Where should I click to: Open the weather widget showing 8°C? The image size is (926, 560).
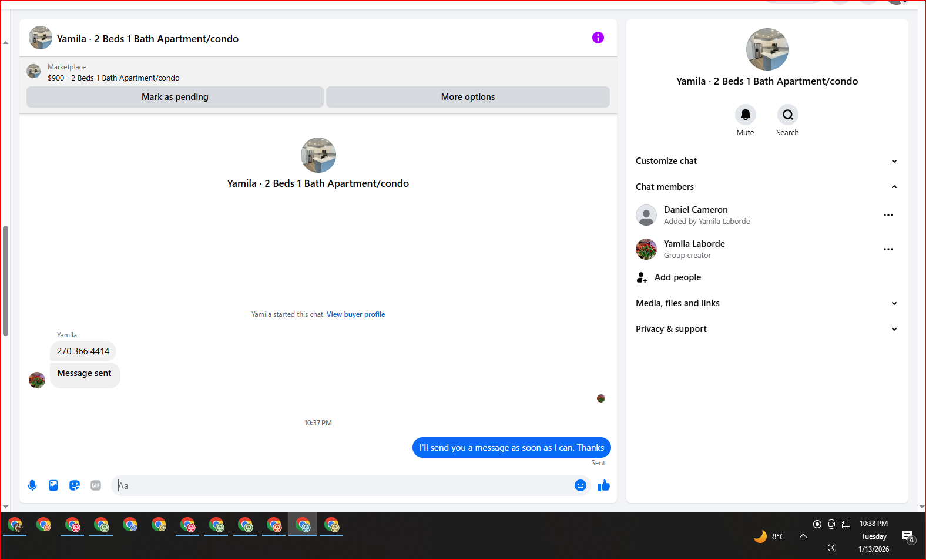click(x=769, y=536)
